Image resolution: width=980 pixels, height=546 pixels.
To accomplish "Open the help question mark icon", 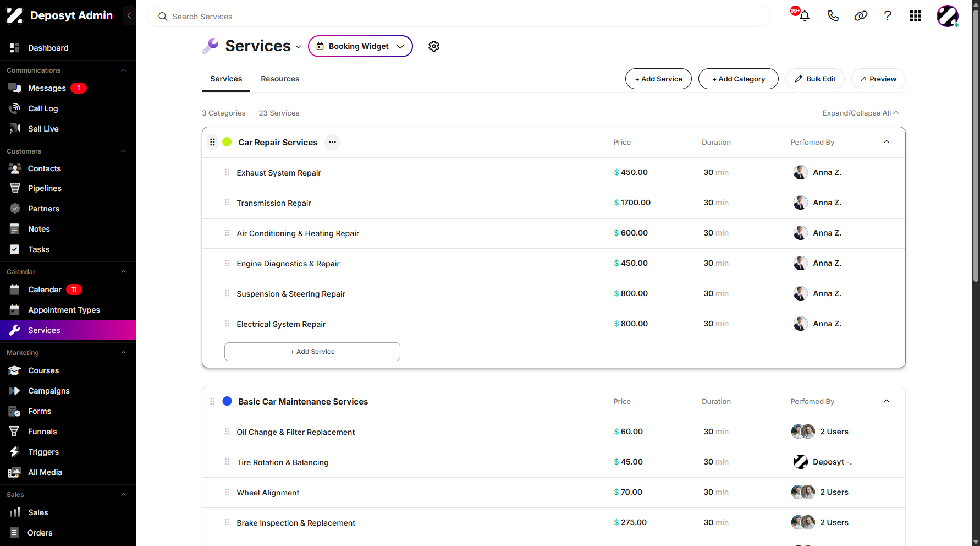I will click(888, 16).
